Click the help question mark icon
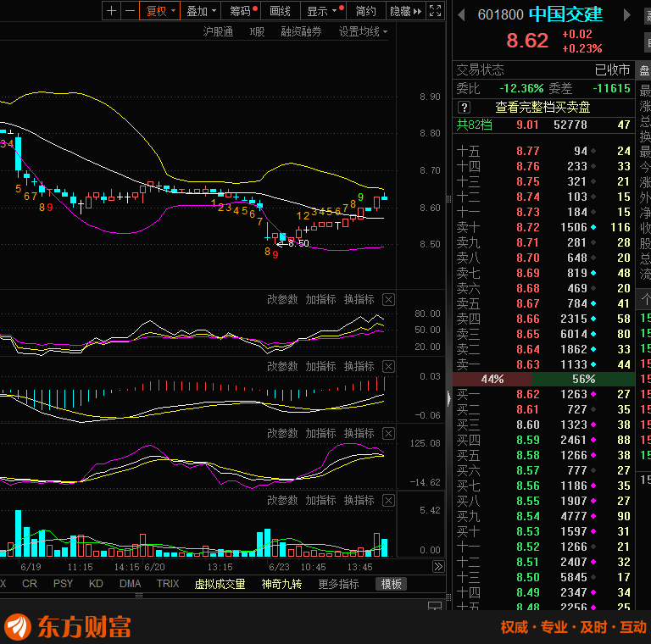 (x=465, y=108)
